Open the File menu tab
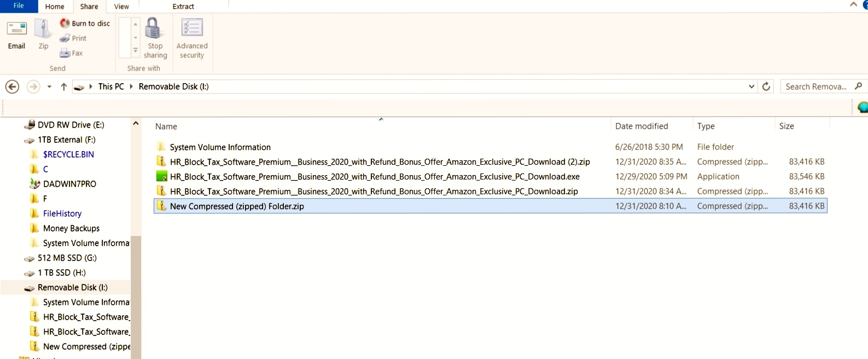Image resolution: width=868 pixels, height=359 pixels. (x=19, y=6)
